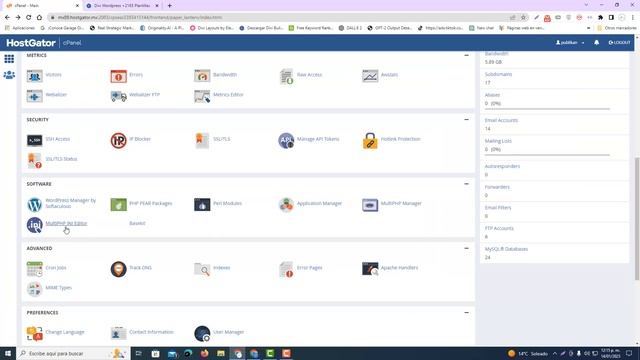Viewport: 640px width, 360px height.
Task: Open the User Manager icon
Action: pos(202,333)
